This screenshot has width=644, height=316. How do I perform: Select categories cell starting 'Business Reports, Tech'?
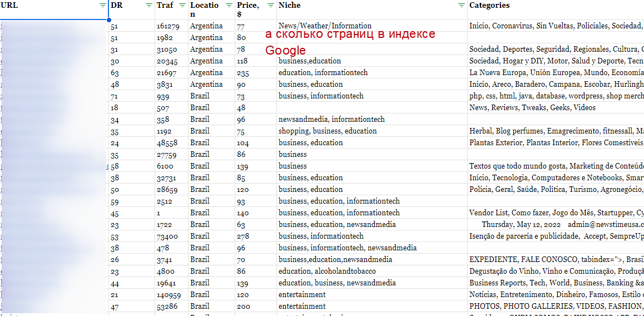[556, 283]
